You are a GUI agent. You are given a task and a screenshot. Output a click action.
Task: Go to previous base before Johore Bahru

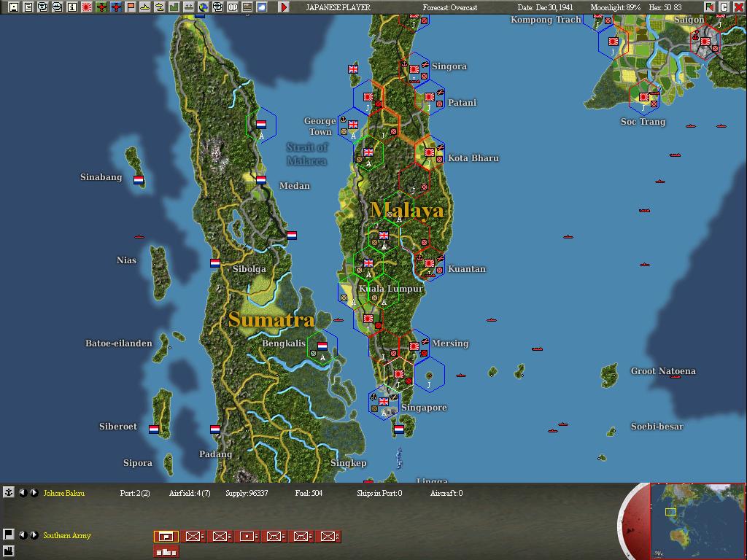click(23, 493)
